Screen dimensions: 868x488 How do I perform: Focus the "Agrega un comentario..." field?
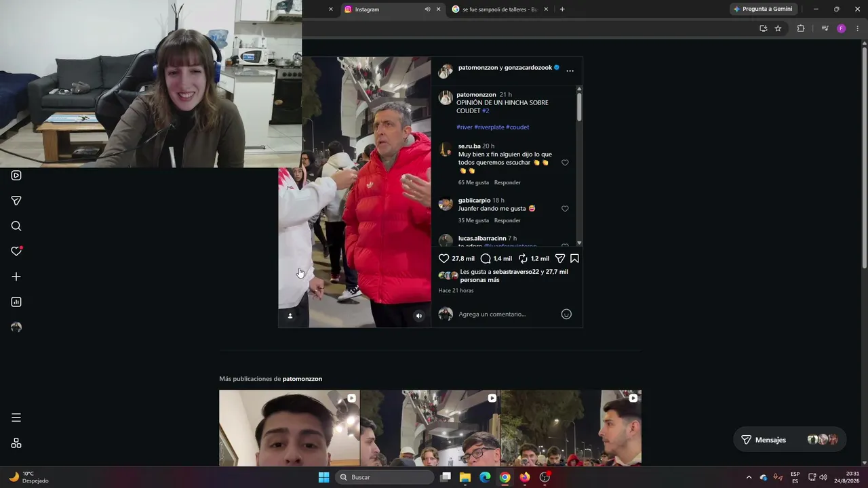[x=506, y=314]
